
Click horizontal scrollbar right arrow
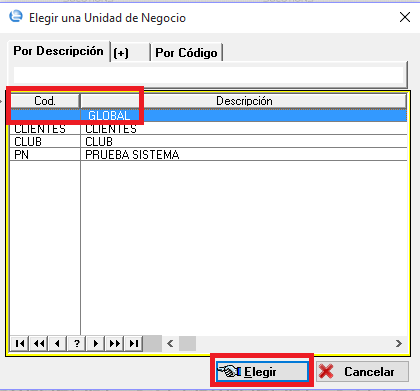tap(399, 343)
